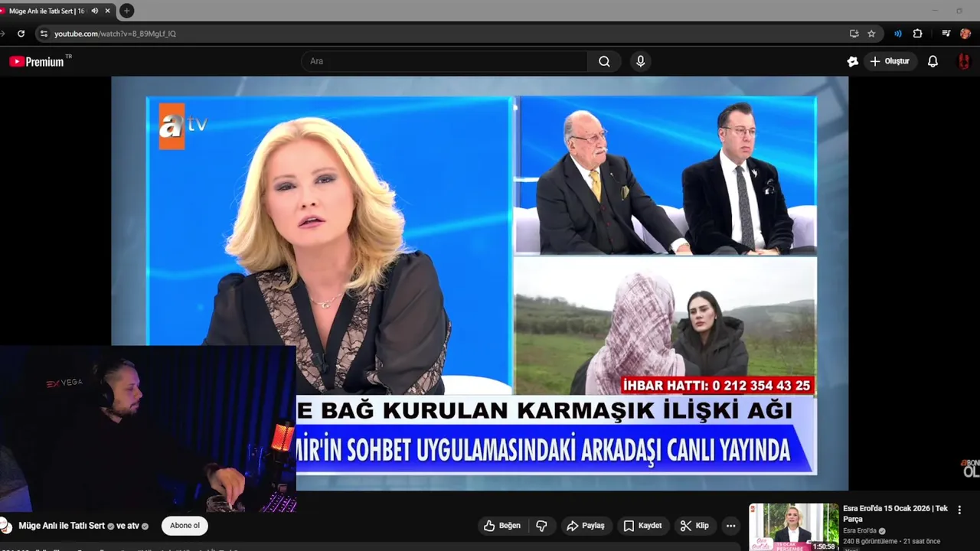This screenshot has width=980, height=551.
Task: Reload the page with browser refresh icon
Action: [21, 34]
